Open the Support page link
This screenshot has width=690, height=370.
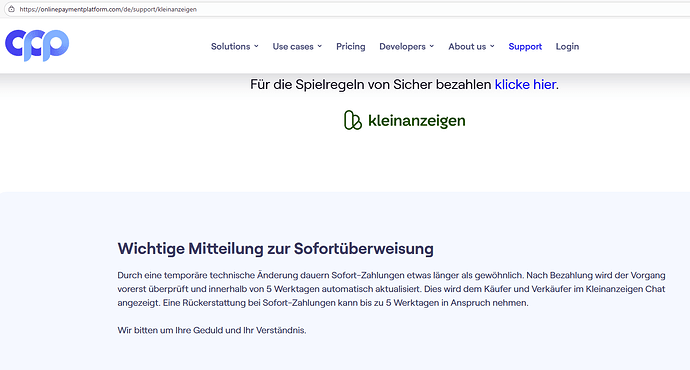525,46
